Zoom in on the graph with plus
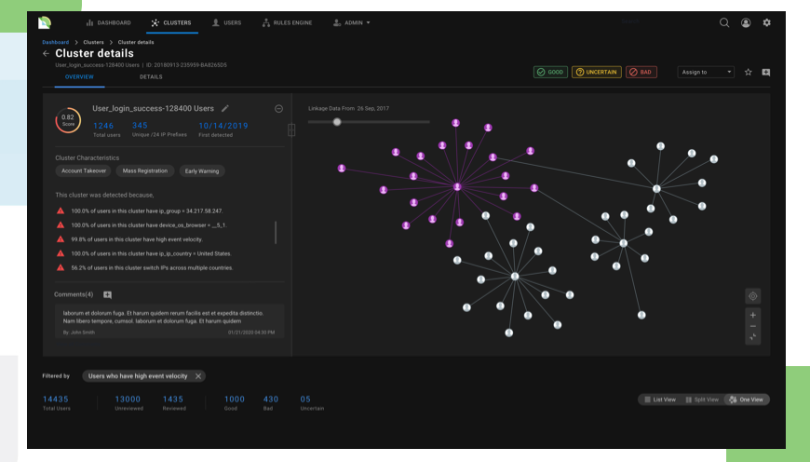Screen dimensions: 810x462 point(753,315)
